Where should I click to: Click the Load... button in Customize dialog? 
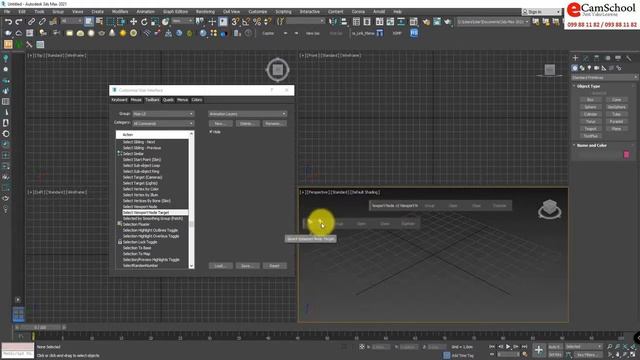pos(221,266)
